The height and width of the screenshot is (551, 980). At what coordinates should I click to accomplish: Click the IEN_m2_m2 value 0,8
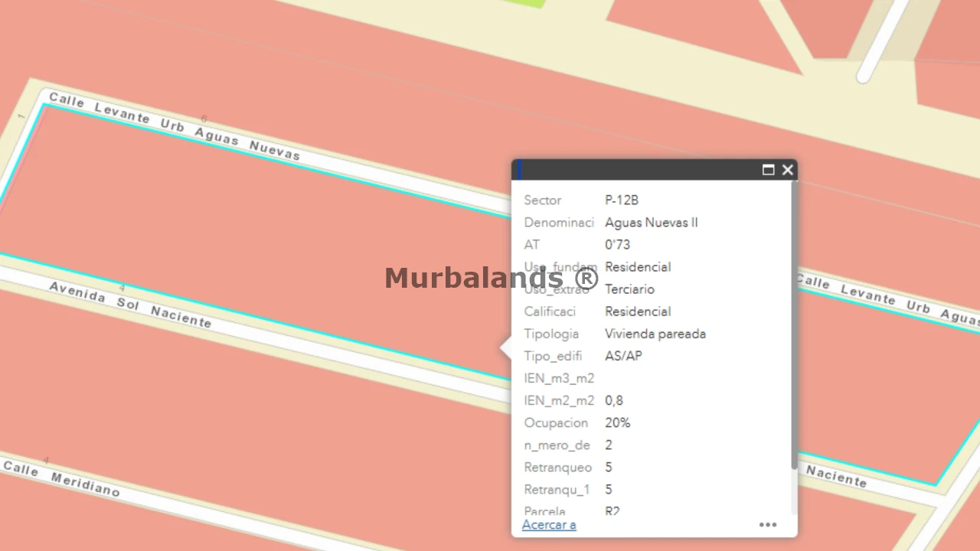pyautogui.click(x=613, y=400)
